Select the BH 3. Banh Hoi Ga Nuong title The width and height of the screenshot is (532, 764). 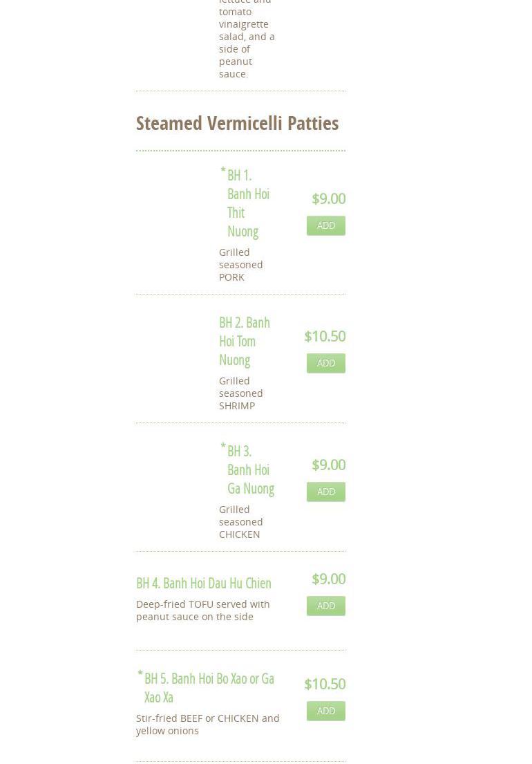tap(250, 469)
